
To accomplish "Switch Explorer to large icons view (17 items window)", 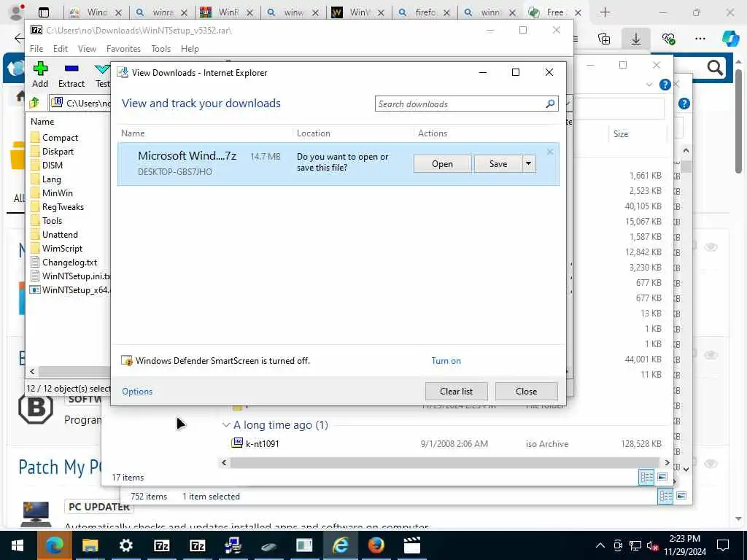I will coord(662,477).
